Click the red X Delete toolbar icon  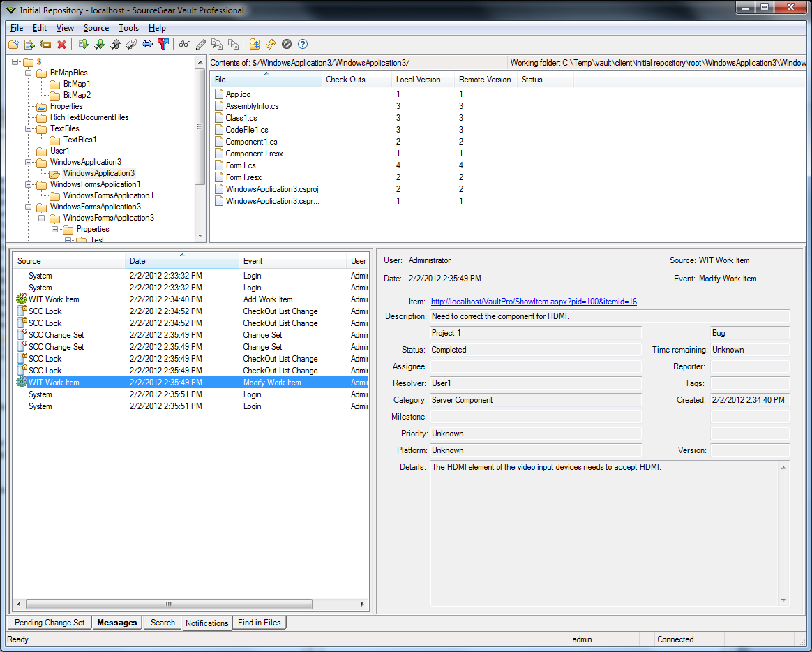[x=61, y=45]
